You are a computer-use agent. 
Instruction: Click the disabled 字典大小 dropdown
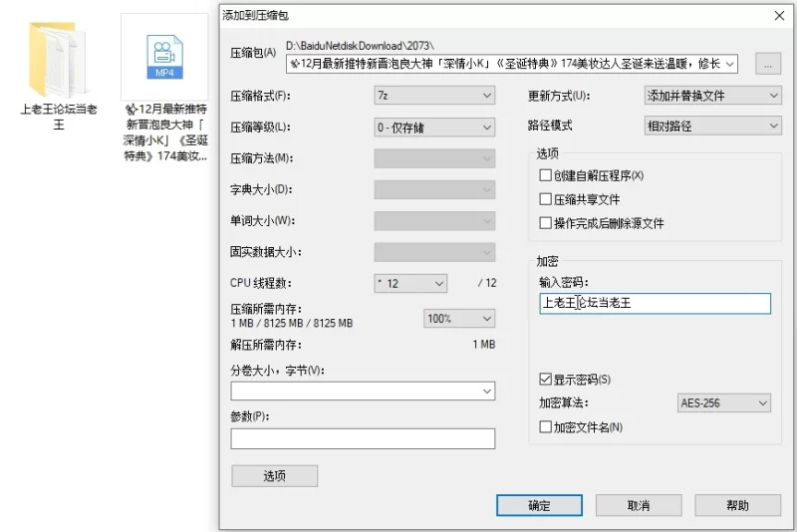(434, 190)
